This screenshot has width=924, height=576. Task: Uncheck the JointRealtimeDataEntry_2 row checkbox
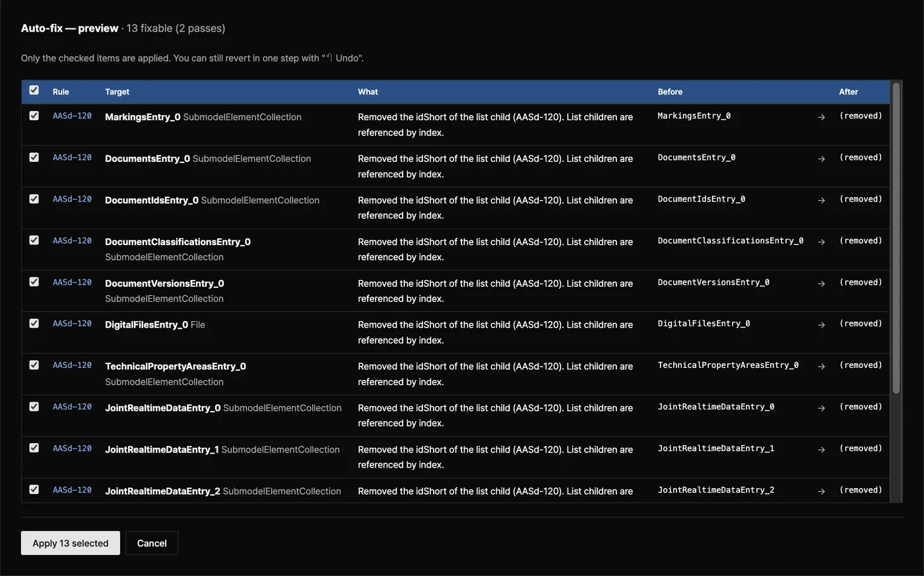[x=34, y=489]
